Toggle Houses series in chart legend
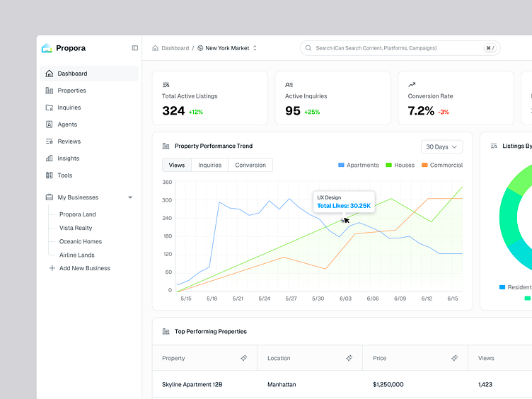The height and width of the screenshot is (399, 532). (x=400, y=165)
